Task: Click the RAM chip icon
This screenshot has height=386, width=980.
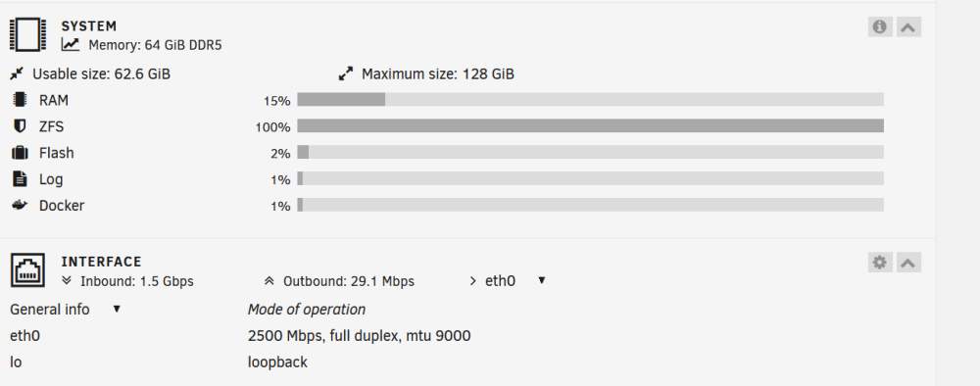Action: (20, 100)
